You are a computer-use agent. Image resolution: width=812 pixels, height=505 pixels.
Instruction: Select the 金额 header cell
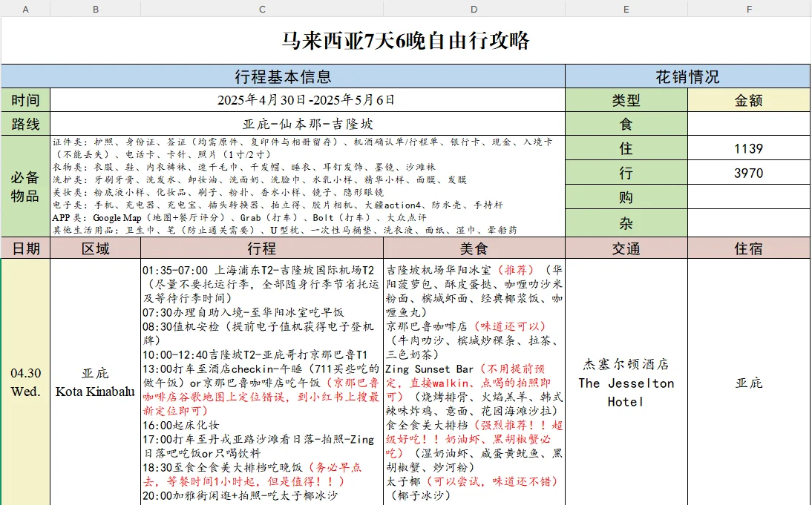point(749,99)
